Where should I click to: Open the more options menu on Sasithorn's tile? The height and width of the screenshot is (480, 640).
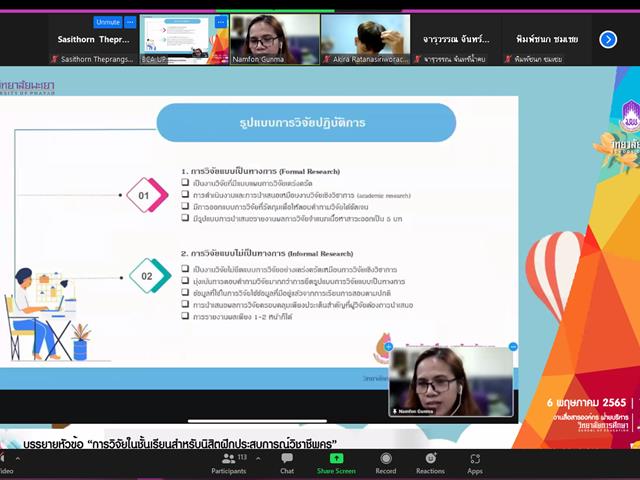(130, 22)
